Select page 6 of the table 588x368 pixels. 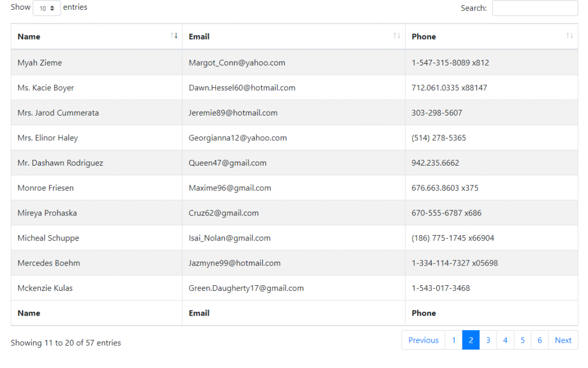[540, 340]
